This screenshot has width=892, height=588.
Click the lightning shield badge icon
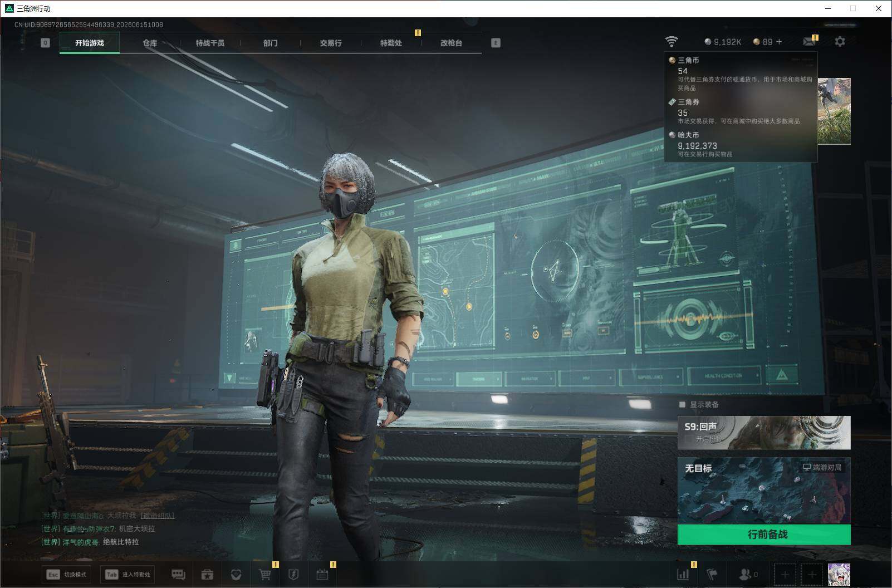294,574
